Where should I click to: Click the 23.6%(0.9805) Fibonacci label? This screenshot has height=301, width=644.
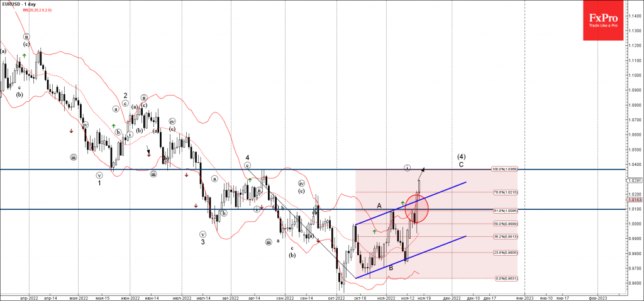(x=505, y=253)
